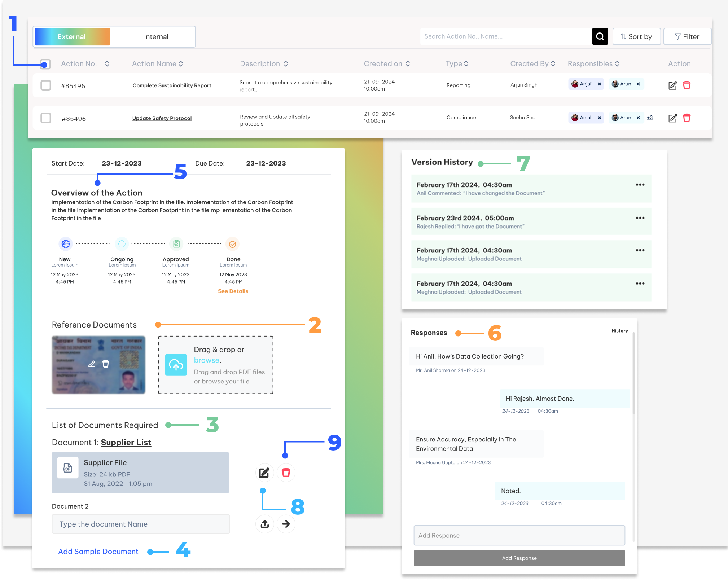The height and width of the screenshot is (580, 728).
Task: Click the right arrow beside Document 2
Action: 286,524
